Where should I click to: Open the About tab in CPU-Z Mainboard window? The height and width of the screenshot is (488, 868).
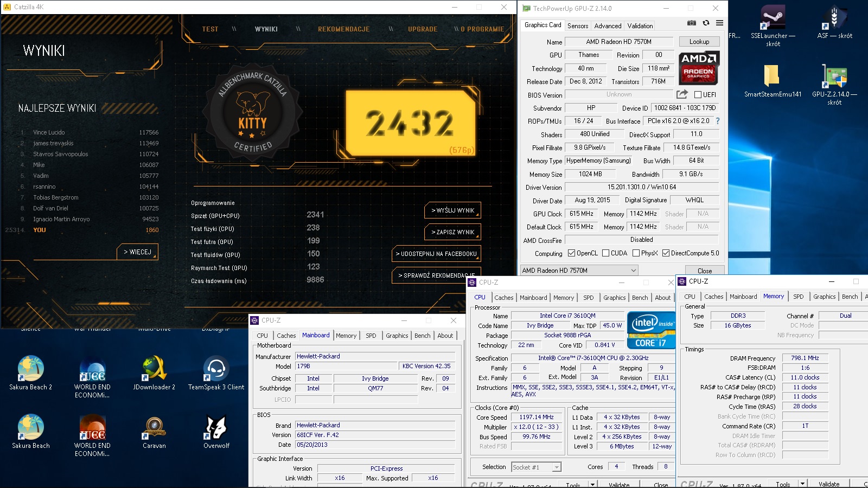point(445,336)
